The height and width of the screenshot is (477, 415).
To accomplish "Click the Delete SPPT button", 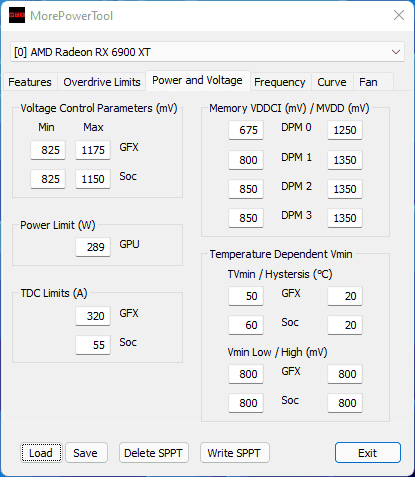I will click(154, 453).
